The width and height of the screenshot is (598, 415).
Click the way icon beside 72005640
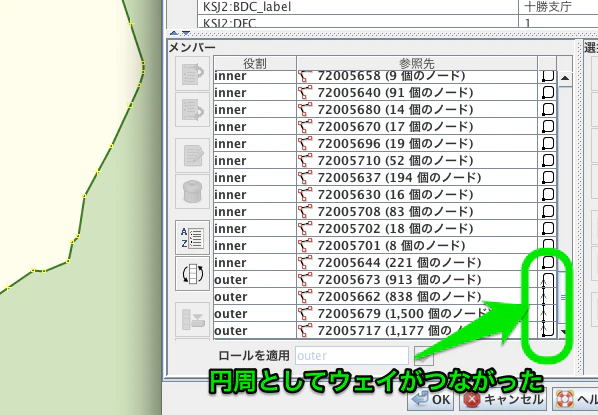click(x=305, y=93)
